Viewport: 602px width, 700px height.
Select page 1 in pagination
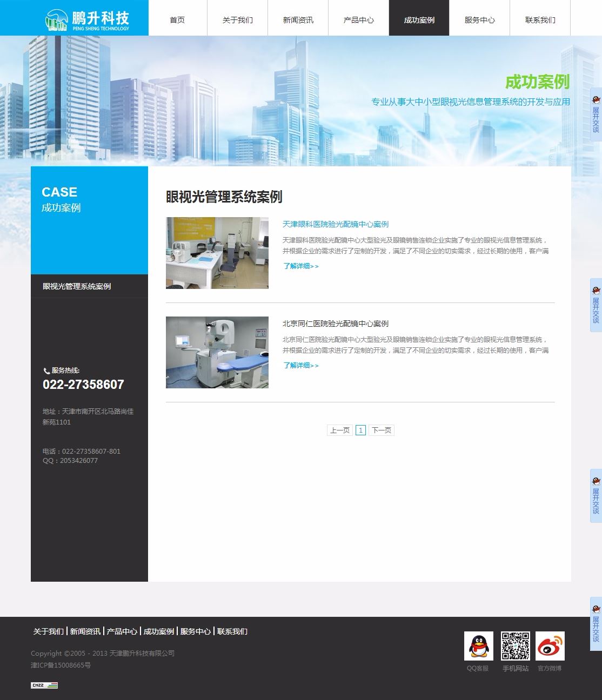click(x=361, y=430)
